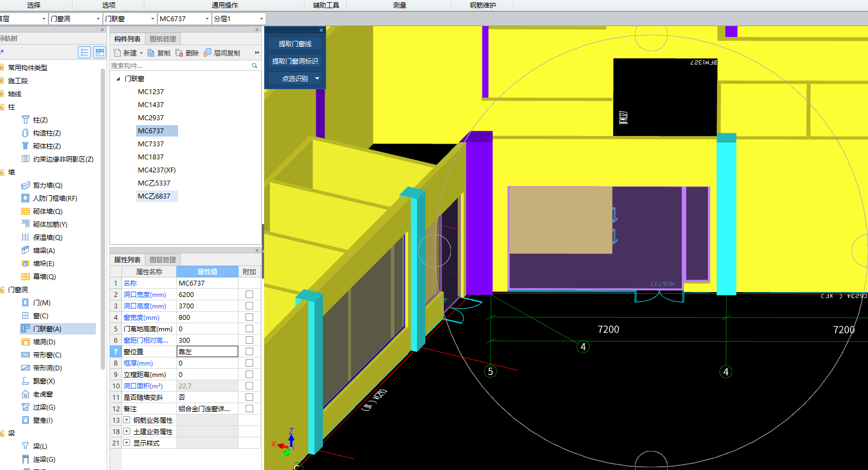This screenshot has width=868, height=470.
Task: Select the 飘窗(X) icon
Action: (25, 381)
